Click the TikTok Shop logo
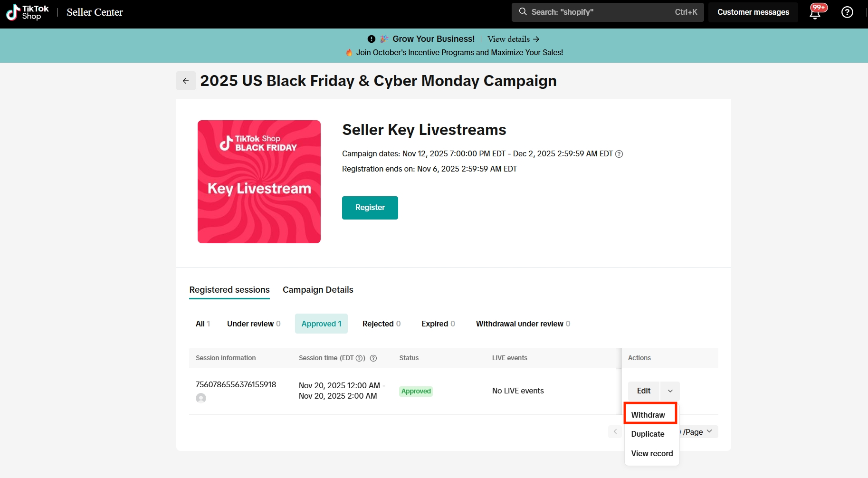This screenshot has width=868, height=478. (x=28, y=12)
